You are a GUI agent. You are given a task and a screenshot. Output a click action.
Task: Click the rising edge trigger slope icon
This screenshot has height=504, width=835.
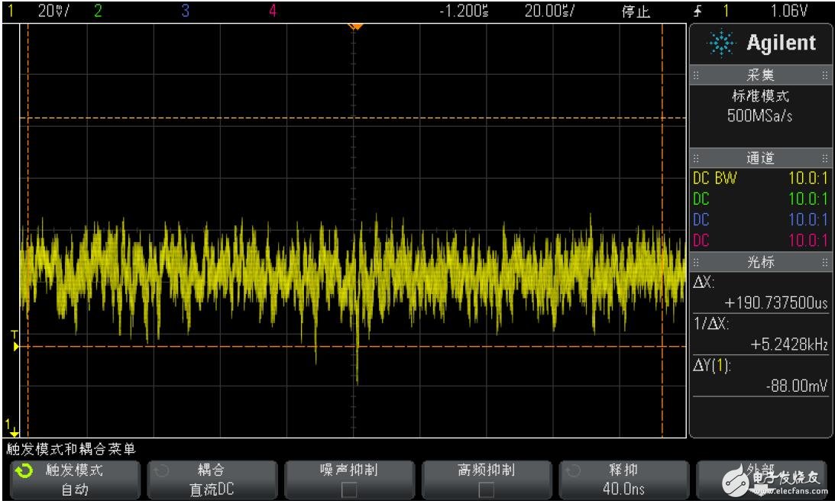coord(697,11)
